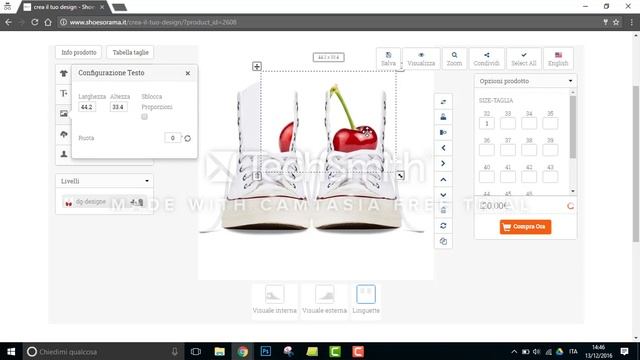Click the size 37 quantity field

pos(508,150)
